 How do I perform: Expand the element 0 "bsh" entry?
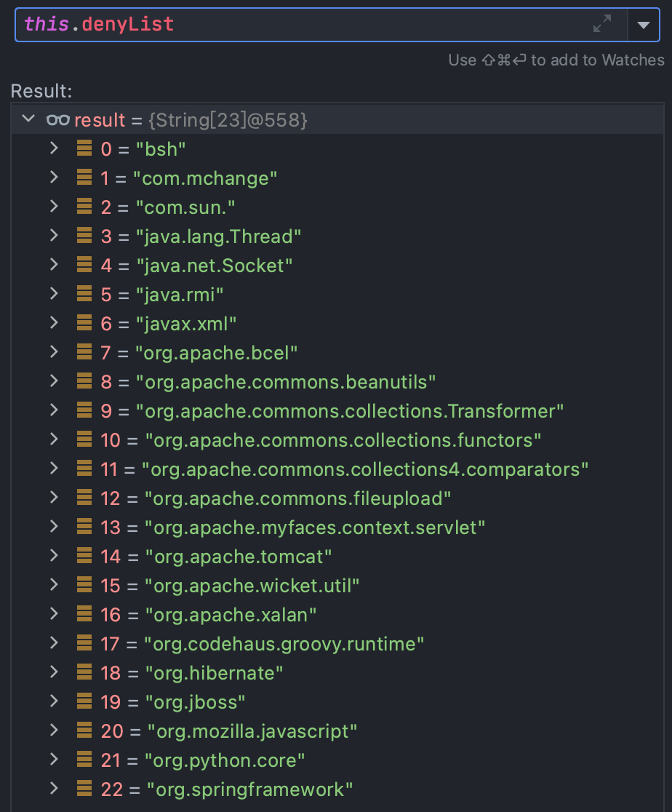click(53, 148)
